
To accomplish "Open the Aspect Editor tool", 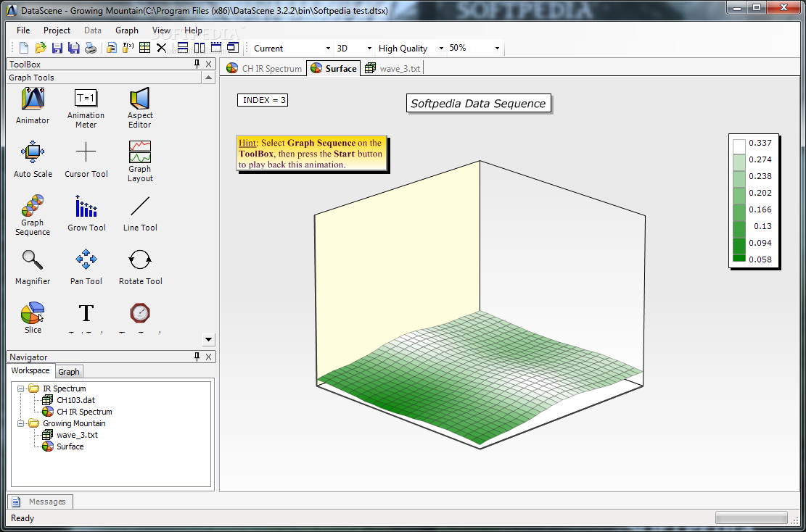I will tap(140, 108).
